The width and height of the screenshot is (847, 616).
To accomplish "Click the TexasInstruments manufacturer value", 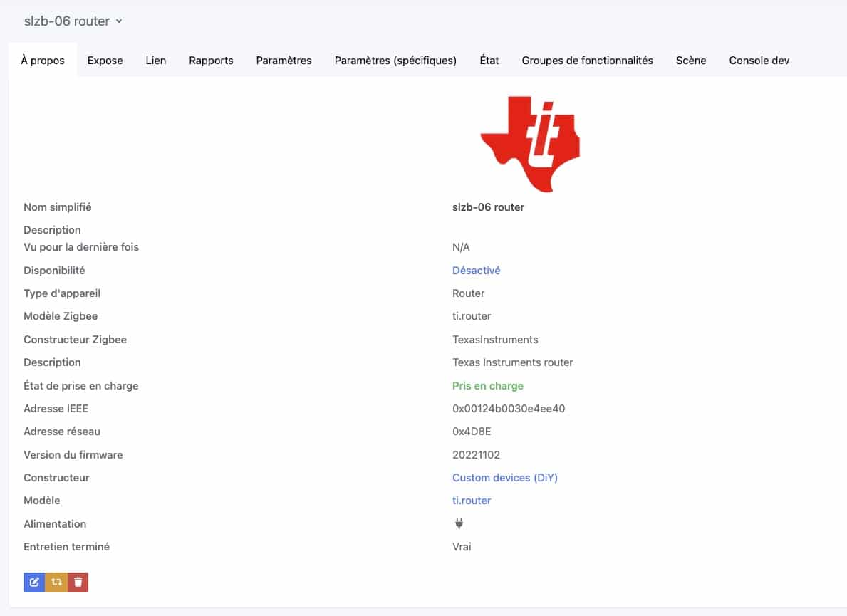I will [495, 340].
